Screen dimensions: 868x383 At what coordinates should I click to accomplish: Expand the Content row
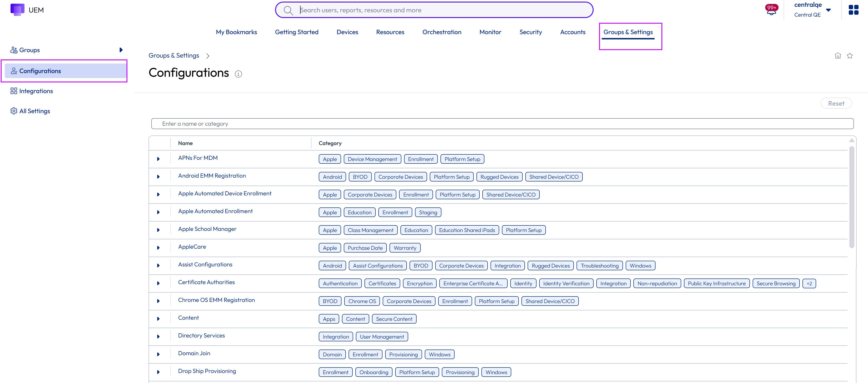pos(158,319)
